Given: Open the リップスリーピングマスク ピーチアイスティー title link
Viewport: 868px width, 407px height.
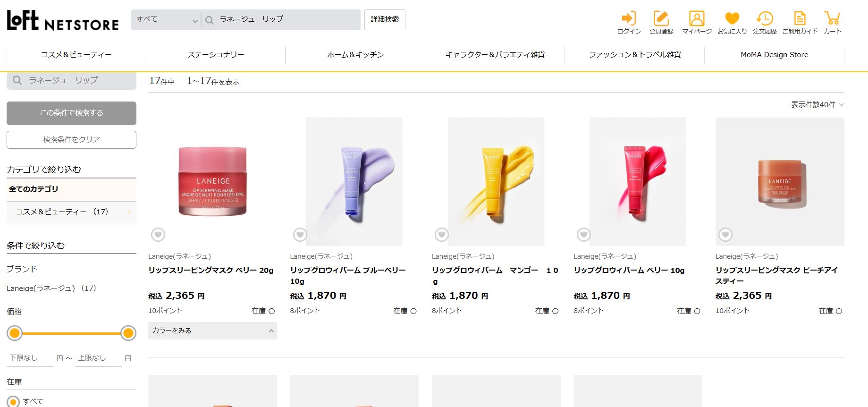Looking at the screenshot, I should [776, 276].
